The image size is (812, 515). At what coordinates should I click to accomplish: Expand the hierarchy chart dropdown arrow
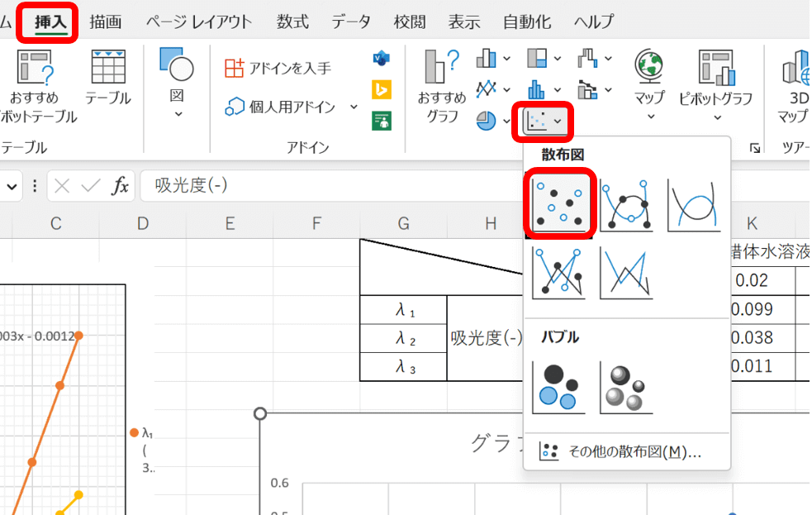(x=558, y=59)
